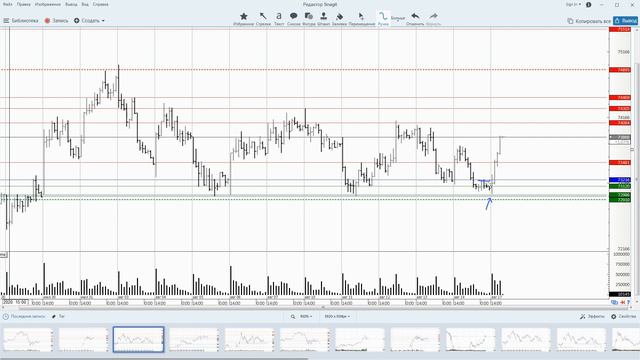Select the Ручка pen tool

[x=383, y=18]
